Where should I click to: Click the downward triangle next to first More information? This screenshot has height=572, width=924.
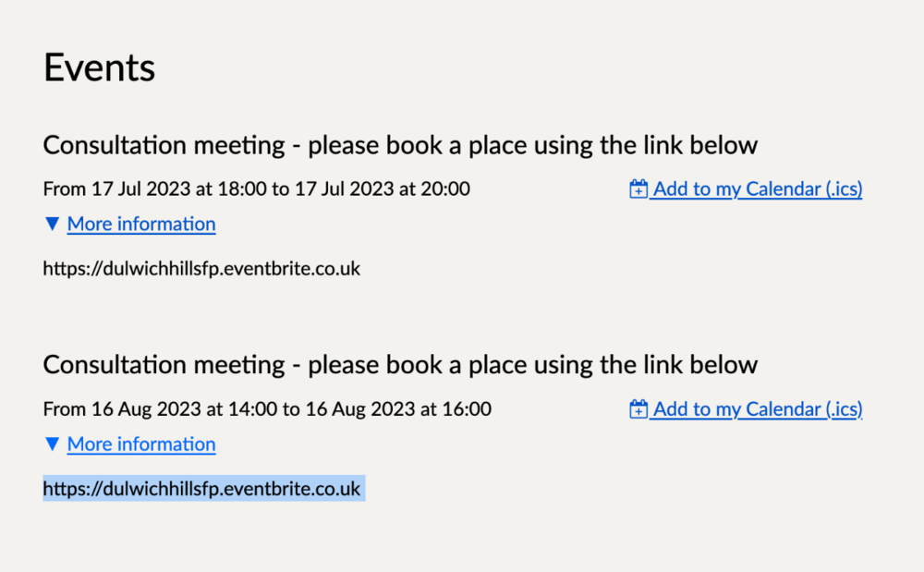point(52,224)
